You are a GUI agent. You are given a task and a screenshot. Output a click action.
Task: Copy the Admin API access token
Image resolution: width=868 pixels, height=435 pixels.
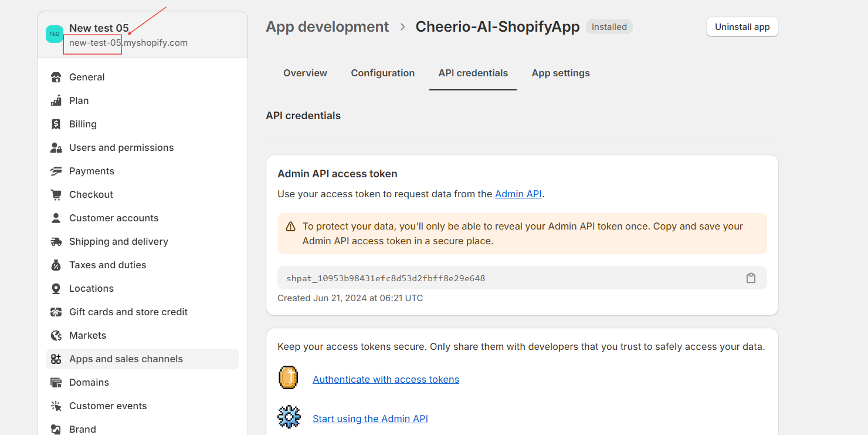751,278
